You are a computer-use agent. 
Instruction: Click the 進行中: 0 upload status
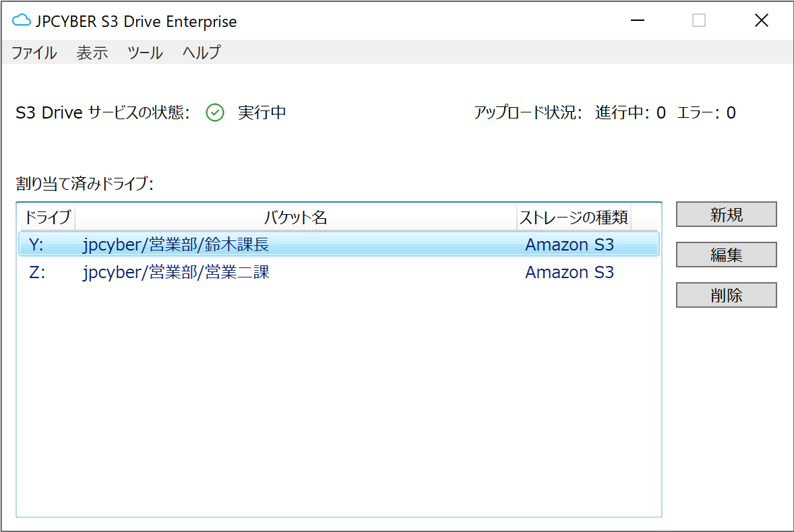tap(630, 112)
